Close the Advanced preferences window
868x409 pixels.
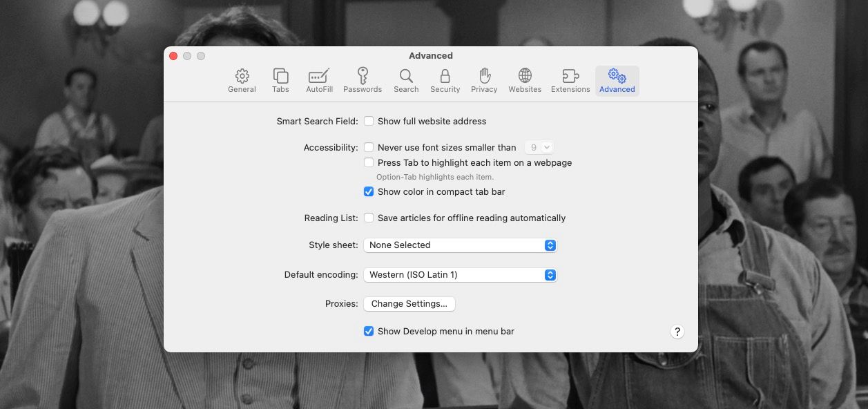coord(173,56)
